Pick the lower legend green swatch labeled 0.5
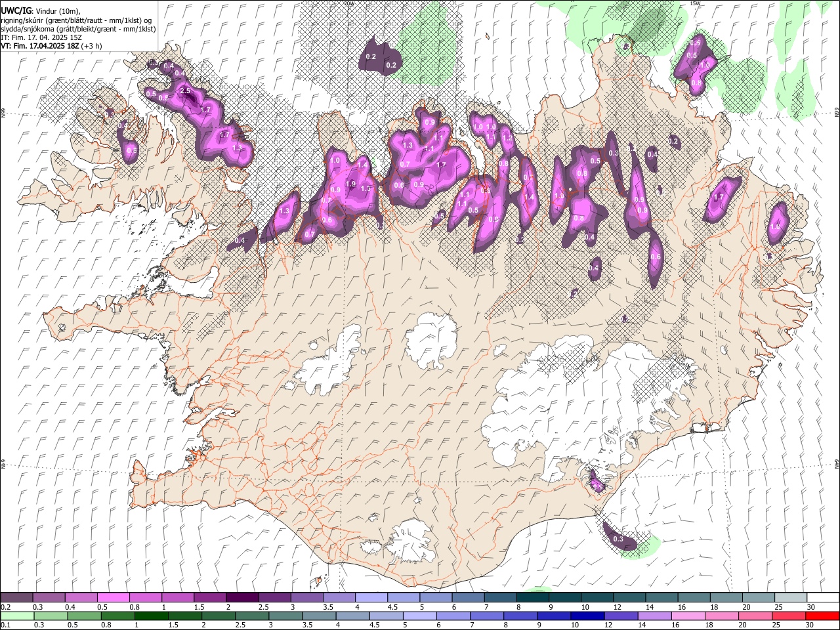Viewport: 840px width, 630px height. point(84,616)
